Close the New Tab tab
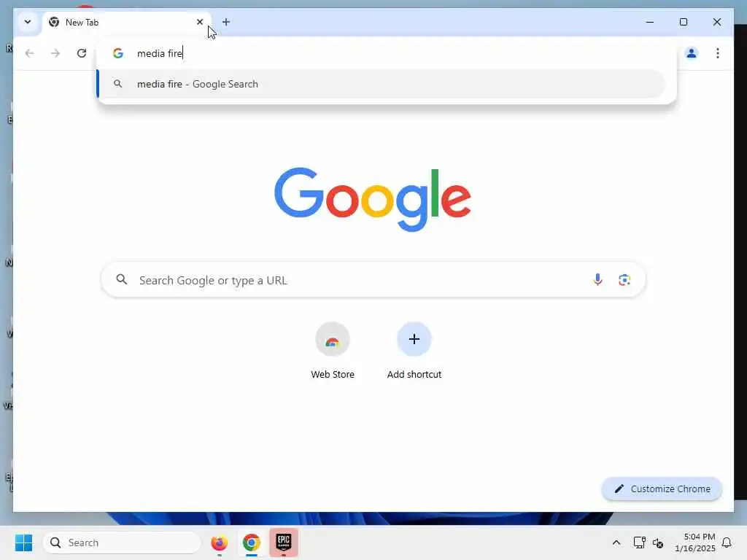747x560 pixels. (200, 22)
